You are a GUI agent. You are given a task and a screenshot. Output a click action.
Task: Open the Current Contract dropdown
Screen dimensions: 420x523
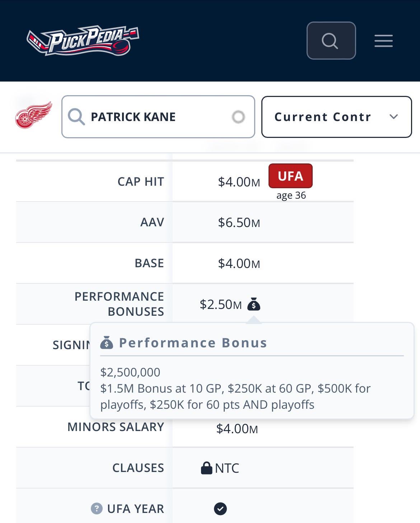337,117
